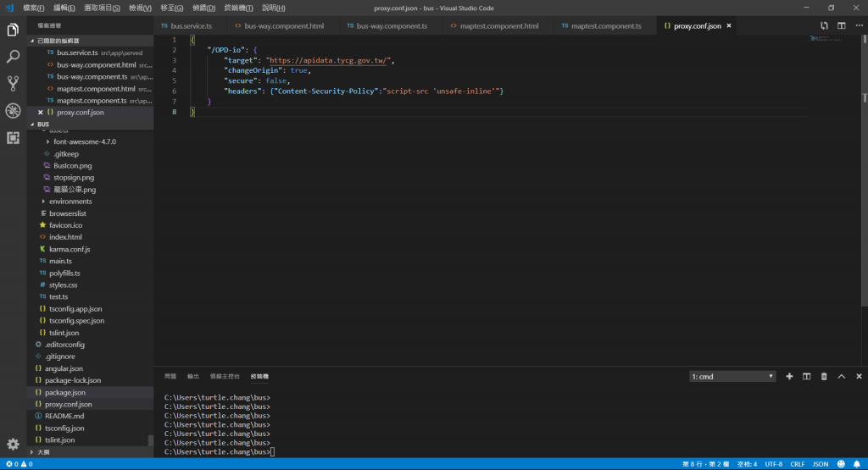This screenshot has height=470, width=868.
Task: Click the errors and warnings count in status bar
Action: coord(19,464)
